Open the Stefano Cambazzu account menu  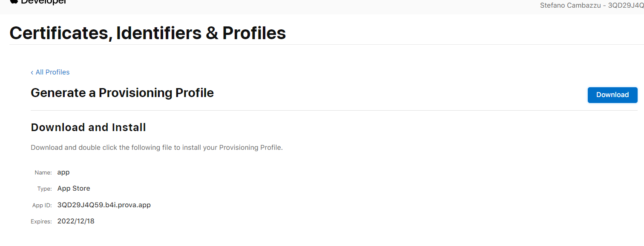coord(571,5)
